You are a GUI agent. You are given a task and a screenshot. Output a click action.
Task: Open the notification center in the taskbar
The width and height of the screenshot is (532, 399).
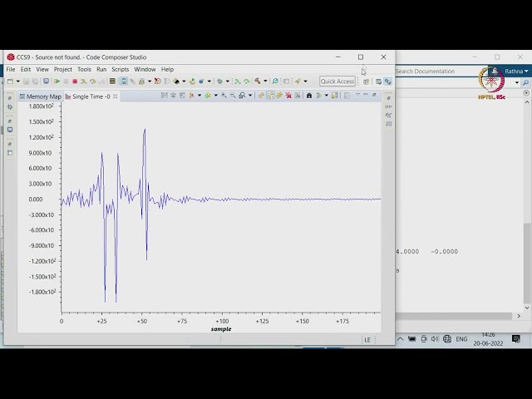[x=515, y=339]
